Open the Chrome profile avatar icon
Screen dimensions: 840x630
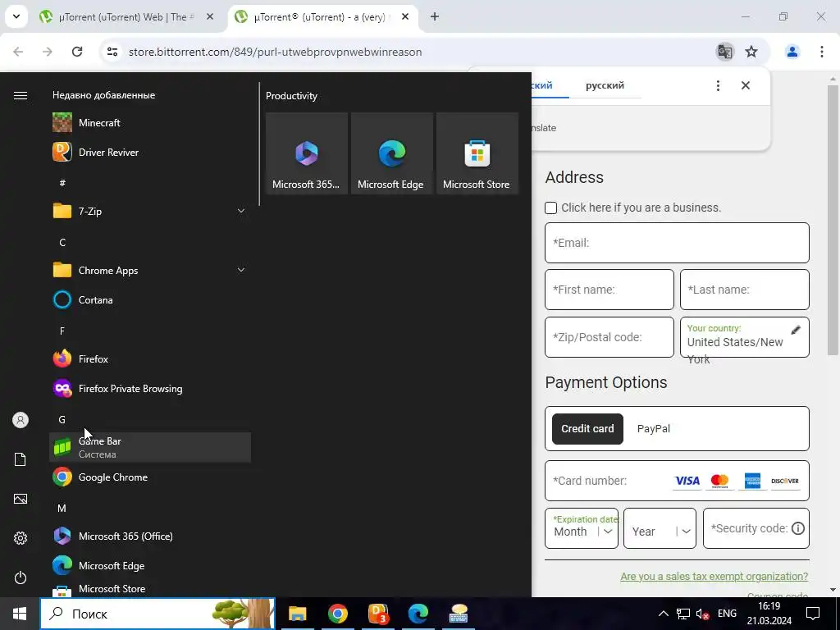click(792, 52)
